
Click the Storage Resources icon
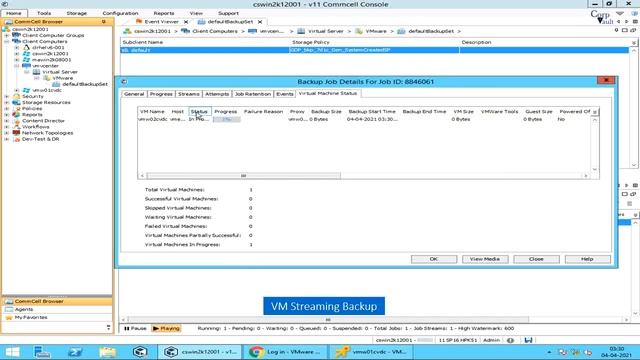[16, 102]
